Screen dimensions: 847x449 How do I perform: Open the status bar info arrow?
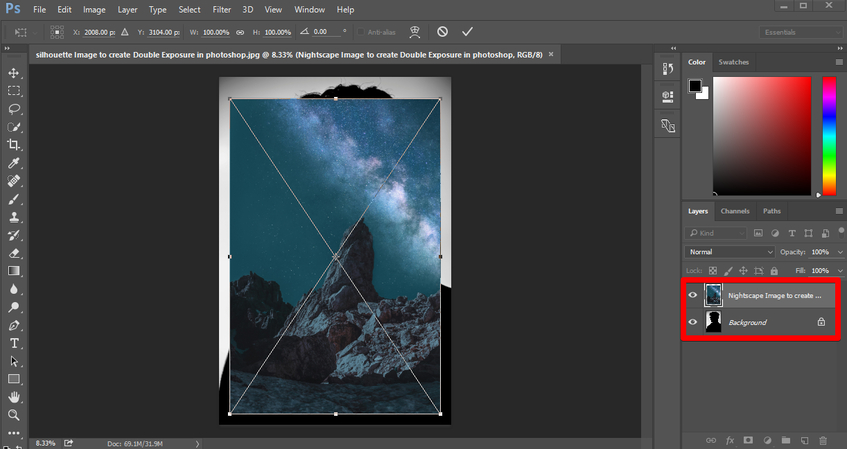[x=197, y=444]
